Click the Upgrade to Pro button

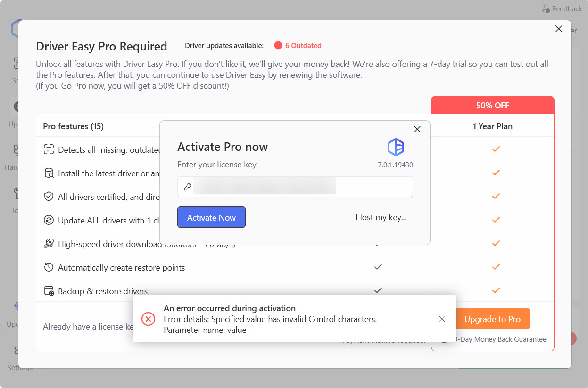click(x=492, y=319)
